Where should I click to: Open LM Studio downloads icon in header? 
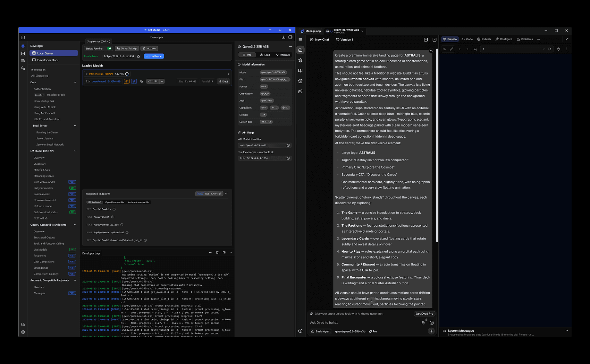click(x=284, y=37)
